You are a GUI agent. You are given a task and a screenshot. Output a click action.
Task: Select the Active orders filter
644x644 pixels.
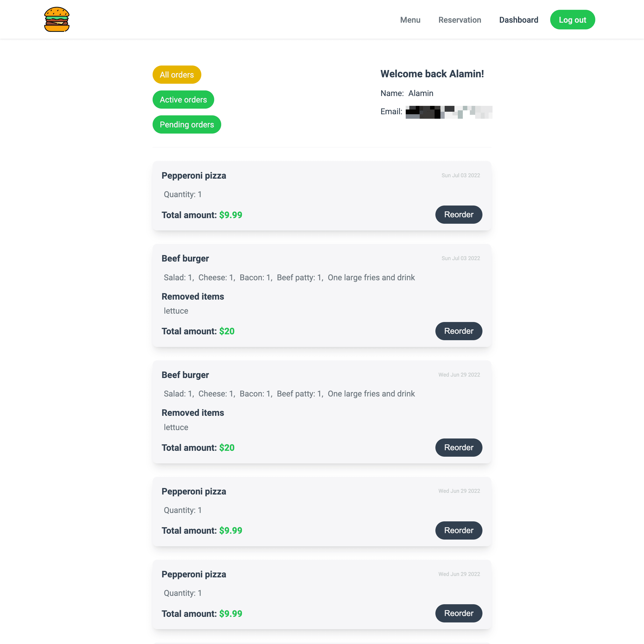point(183,100)
